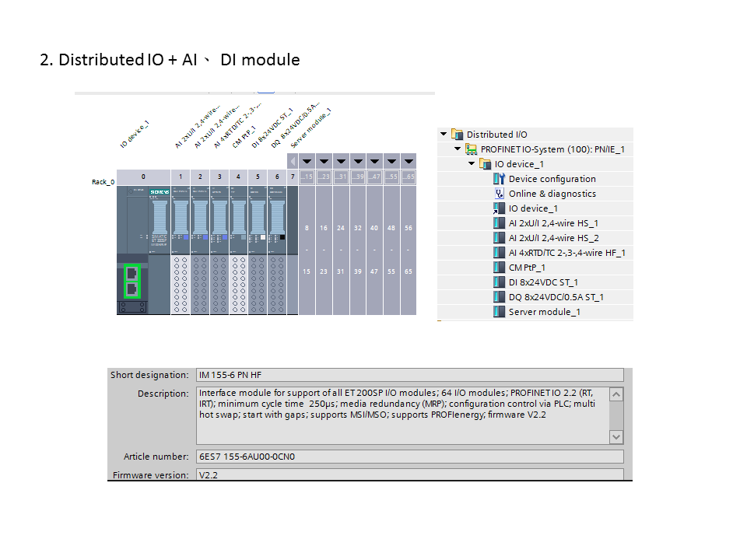Expand slot group ...15 with its arrow
This screenshot has width=747, height=560.
coord(307,161)
